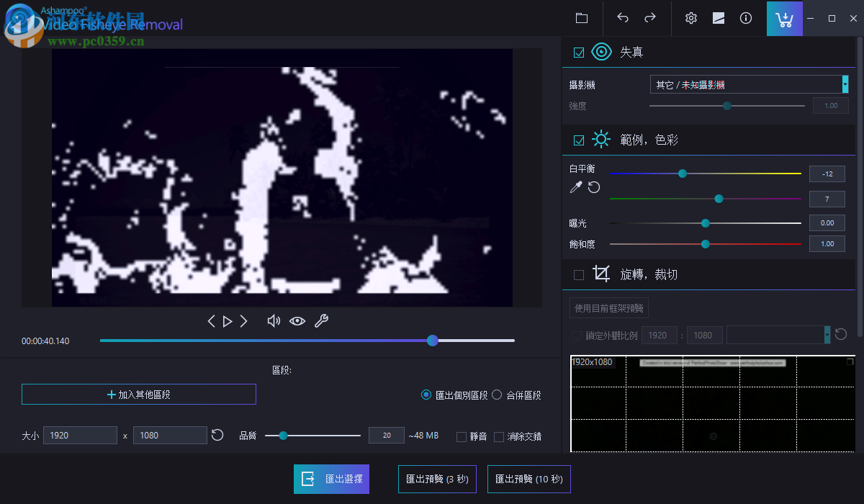Start the 匯出預覽 (3 秒) export preview

coord(437,479)
